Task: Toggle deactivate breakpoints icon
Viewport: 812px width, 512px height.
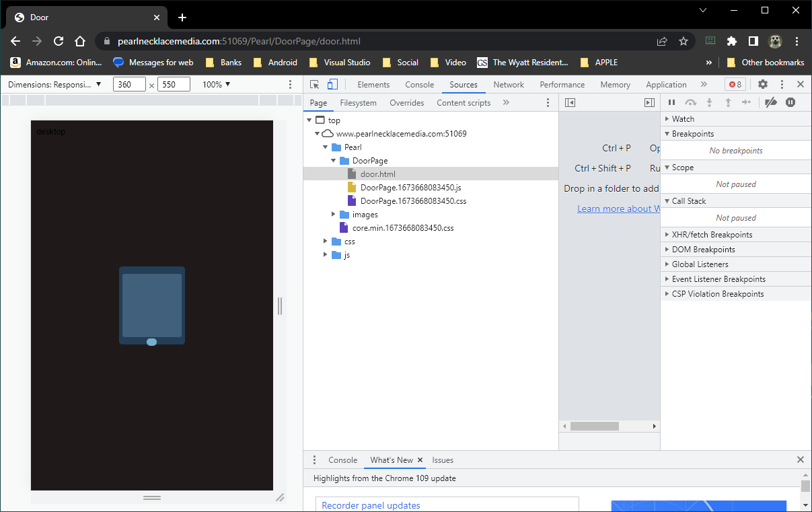Action: tap(771, 103)
